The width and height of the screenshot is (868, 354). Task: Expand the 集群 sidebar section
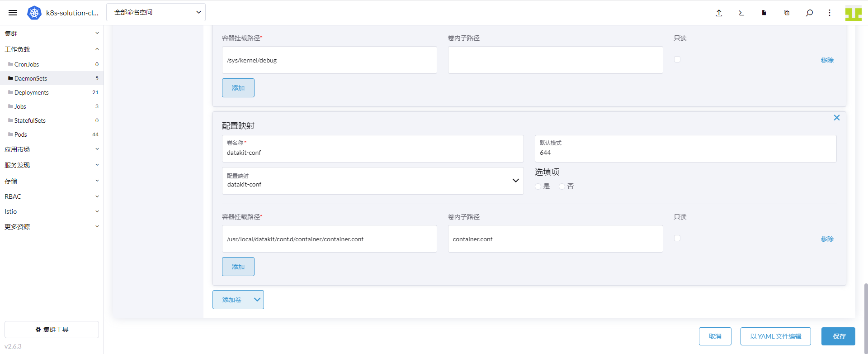tap(52, 33)
